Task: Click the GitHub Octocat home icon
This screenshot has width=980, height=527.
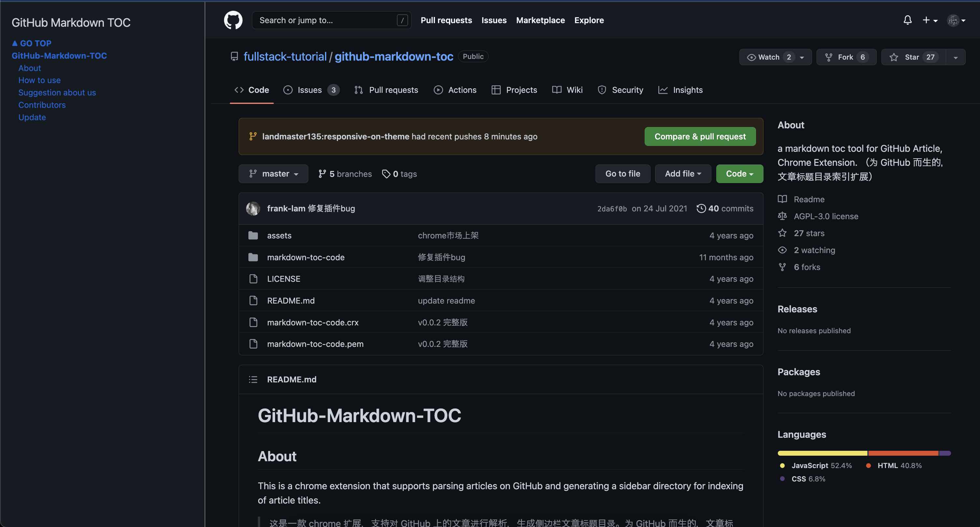Action: 233,20
